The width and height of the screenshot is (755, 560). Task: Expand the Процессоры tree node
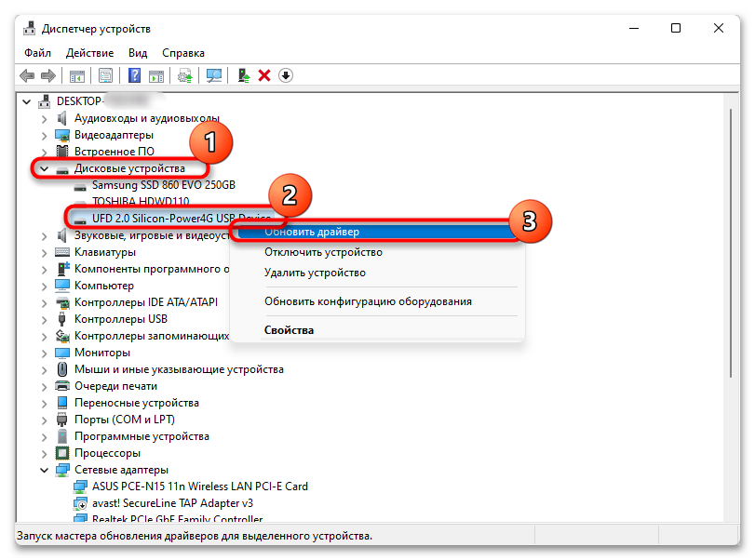(44, 453)
